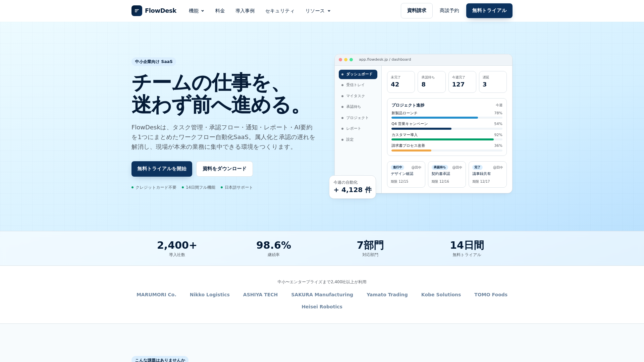The image size is (644, 362).
Task: Open the 料金 pricing page
Action: tap(220, 11)
